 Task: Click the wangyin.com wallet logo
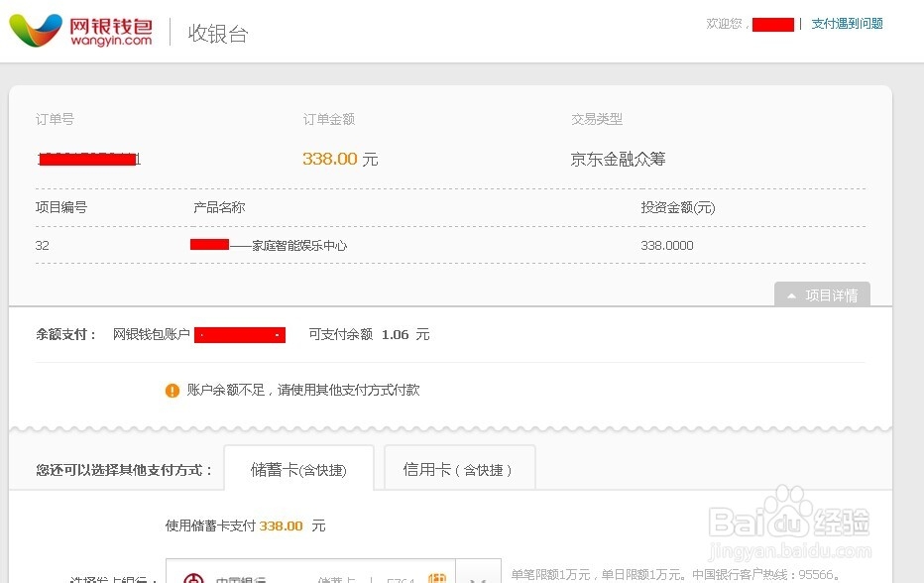[81, 32]
